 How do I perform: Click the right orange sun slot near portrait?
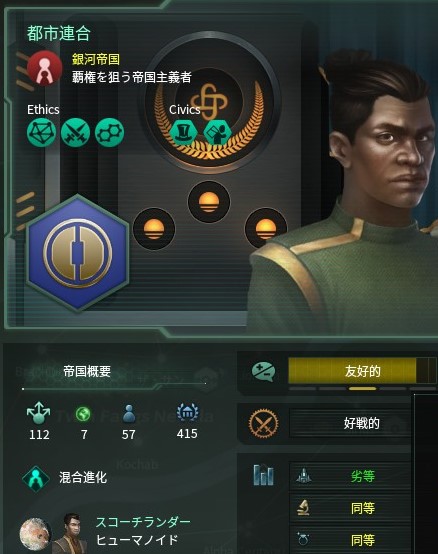point(266,229)
